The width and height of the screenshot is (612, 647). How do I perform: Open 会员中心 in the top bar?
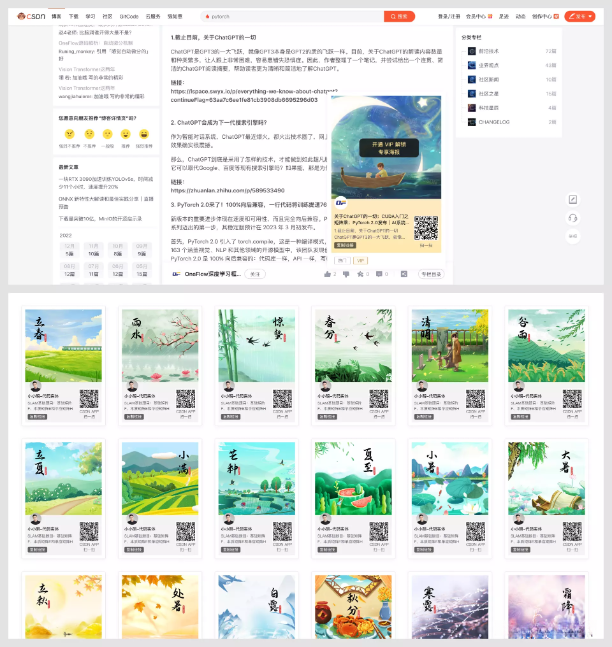click(x=479, y=17)
